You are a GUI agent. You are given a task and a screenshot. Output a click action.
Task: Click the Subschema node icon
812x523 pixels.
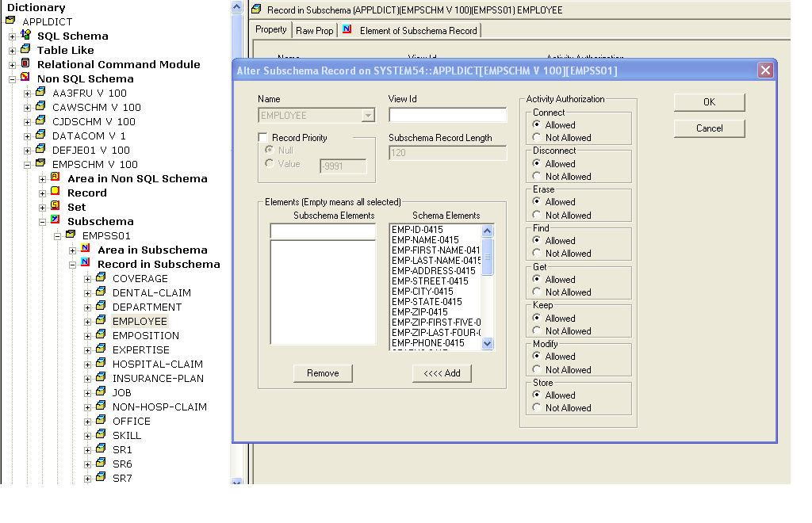[x=56, y=221]
